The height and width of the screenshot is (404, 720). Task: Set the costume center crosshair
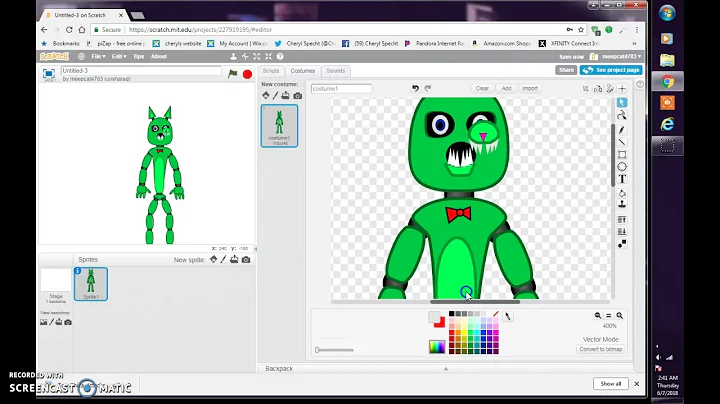click(622, 89)
